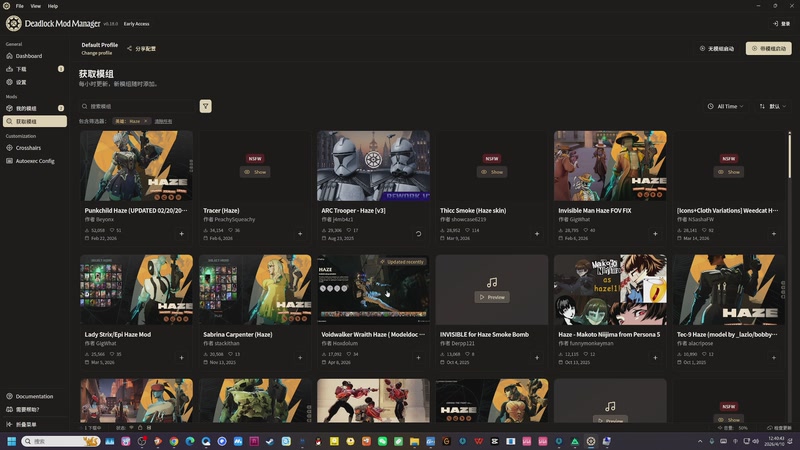Click the filter funnel button beside the search box

[x=206, y=106]
